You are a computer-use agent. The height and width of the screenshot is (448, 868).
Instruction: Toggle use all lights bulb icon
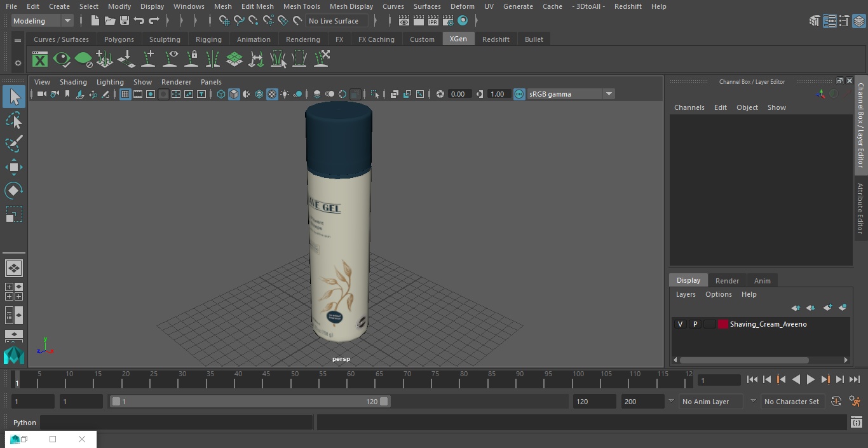click(x=285, y=94)
